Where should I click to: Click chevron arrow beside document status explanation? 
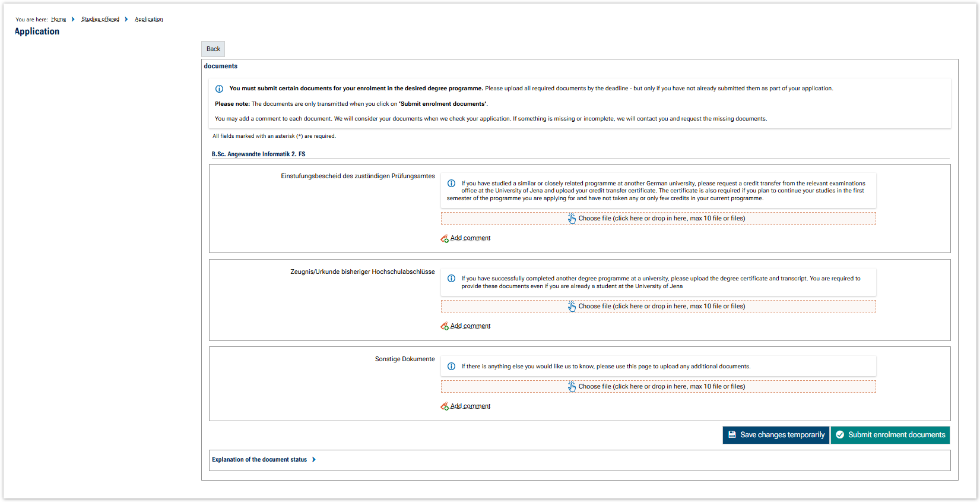click(x=314, y=460)
